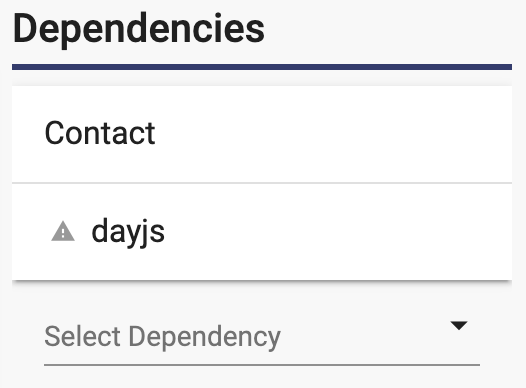This screenshot has height=388, width=526.
Task: Expand the dependency chooser via black caret
Action: tap(459, 326)
